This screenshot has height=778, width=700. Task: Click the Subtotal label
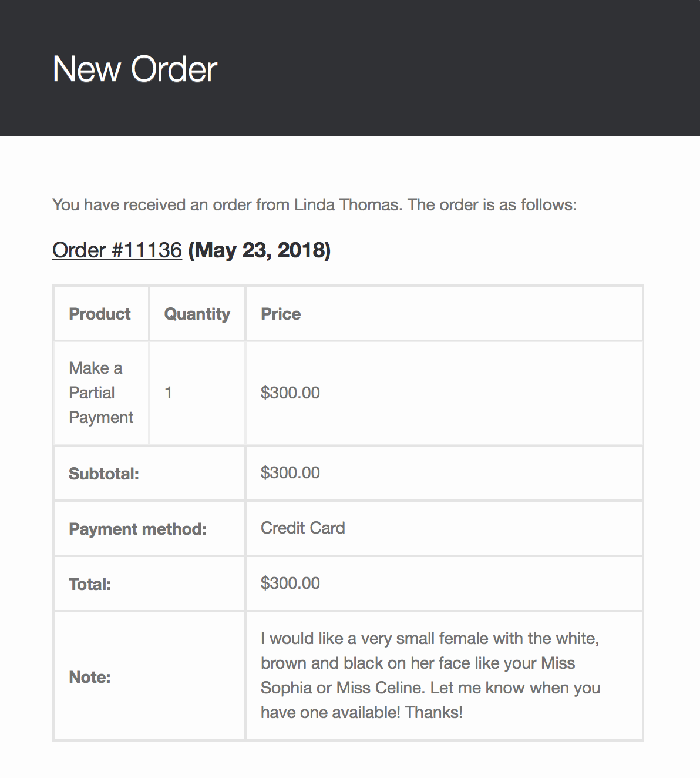[104, 474]
